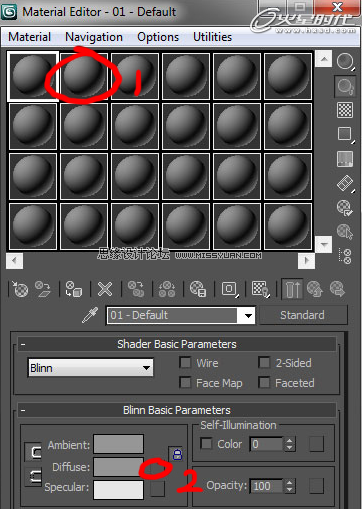Enable the Wire checkbox
The image size is (362, 509).
[x=185, y=363]
